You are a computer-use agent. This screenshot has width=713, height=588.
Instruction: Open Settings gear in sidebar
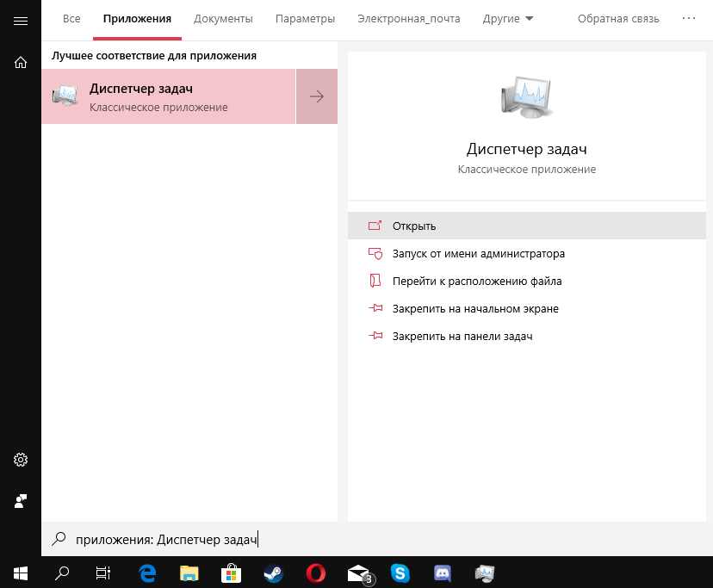21,460
